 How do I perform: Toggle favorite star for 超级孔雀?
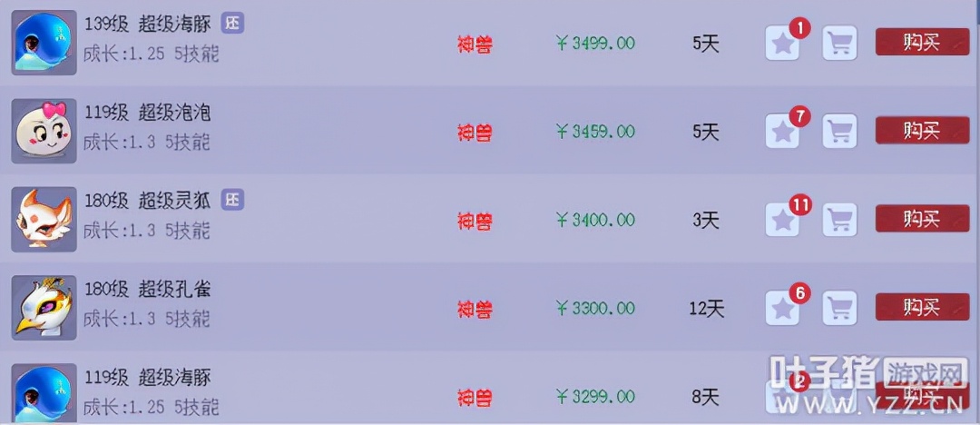[782, 308]
